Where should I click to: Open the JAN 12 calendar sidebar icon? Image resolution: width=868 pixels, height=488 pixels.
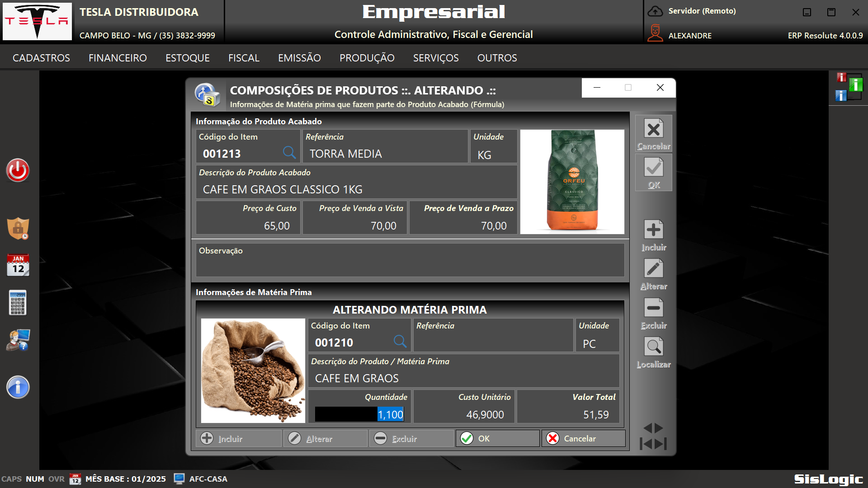coord(18,265)
